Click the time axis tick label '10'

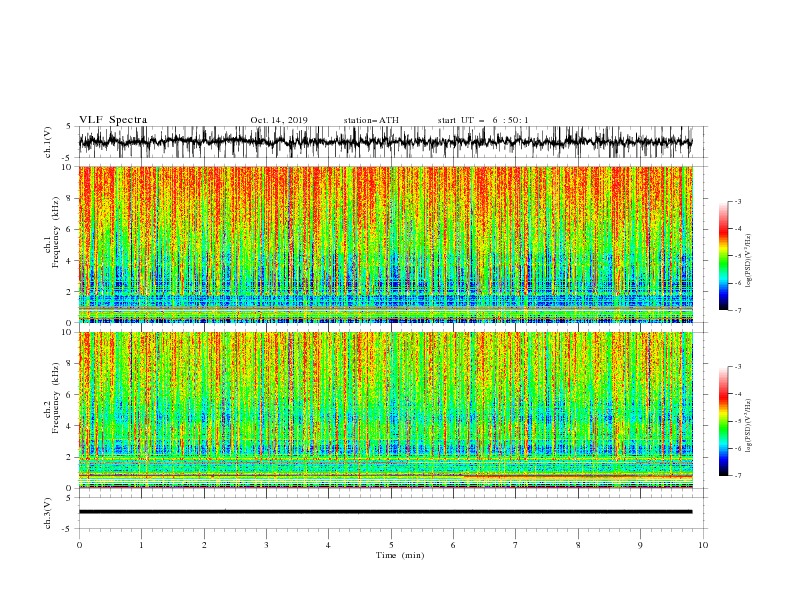pos(703,545)
